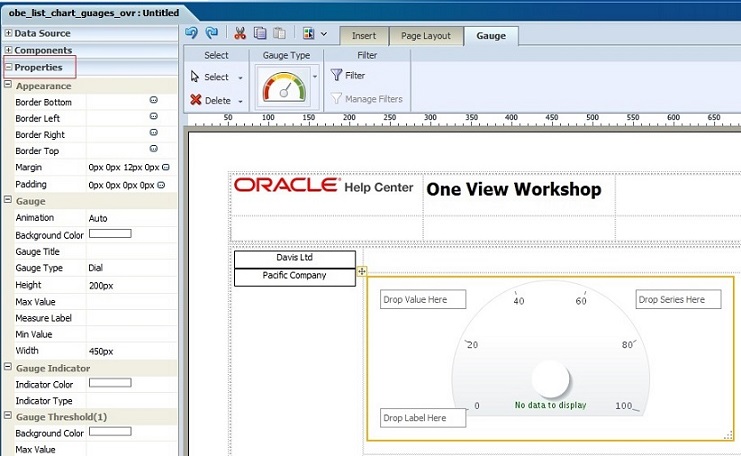Click the Drop Label Here box
Image resolution: width=741 pixels, height=456 pixels.
(423, 418)
